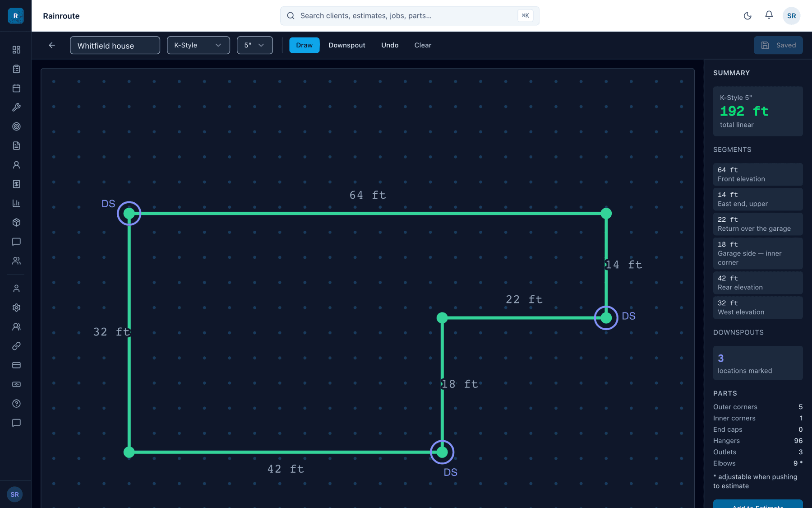Open the SR avatar in top bar
Screen dimensions: 812x508
792,16
